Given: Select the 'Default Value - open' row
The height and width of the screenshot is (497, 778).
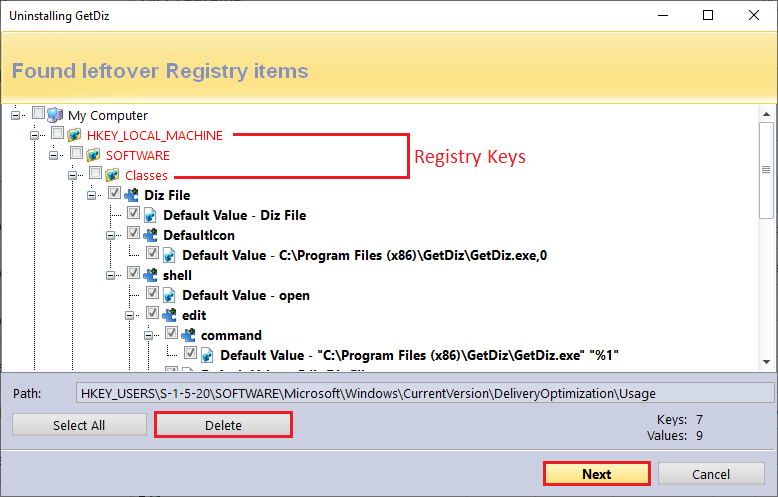Looking at the screenshot, I should pos(246,296).
